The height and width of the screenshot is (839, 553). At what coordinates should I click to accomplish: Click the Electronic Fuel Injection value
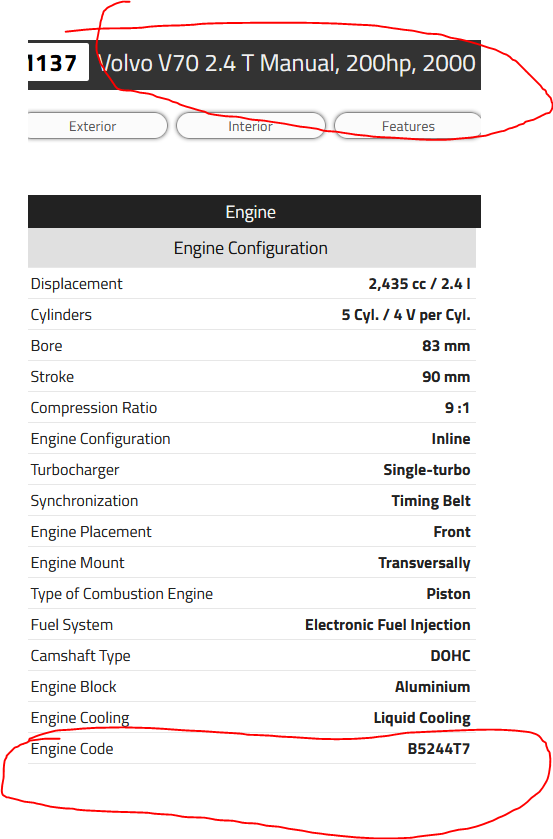[388, 625]
